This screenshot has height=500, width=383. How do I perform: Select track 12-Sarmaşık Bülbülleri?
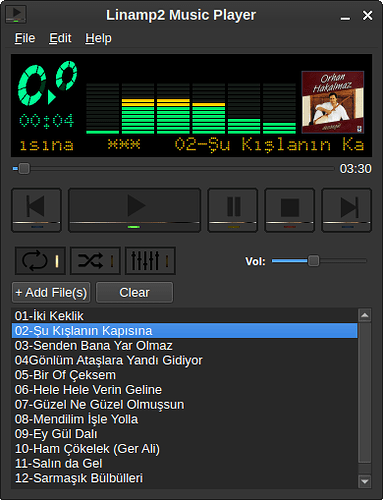[x=185, y=478]
